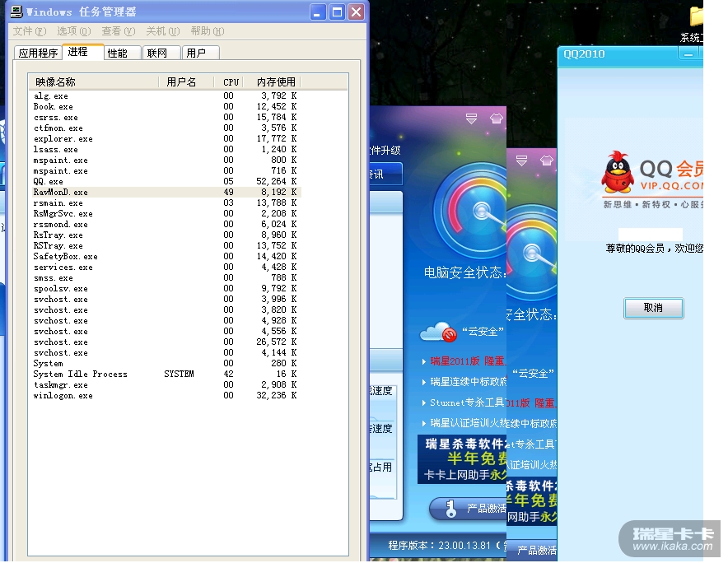This screenshot has width=728, height=563.
Task: Select the 进程 tab
Action: pos(83,52)
